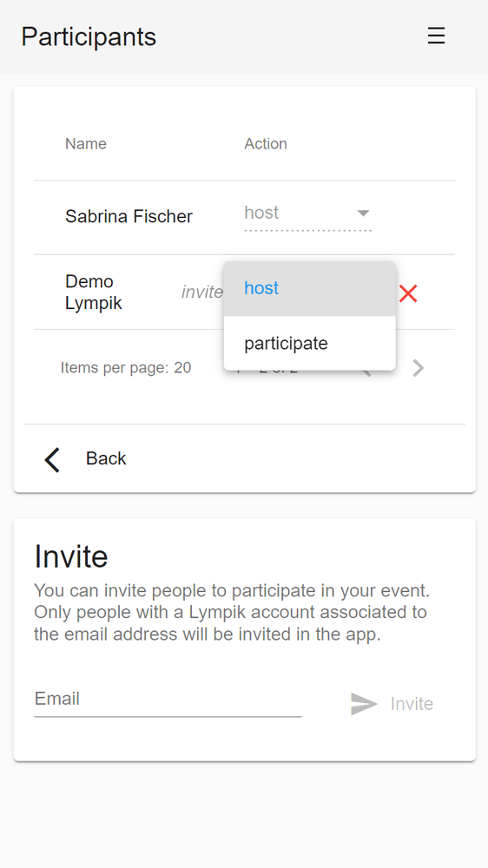Click the Back arrow chevron icon
The width and height of the screenshot is (488, 868).
[52, 460]
